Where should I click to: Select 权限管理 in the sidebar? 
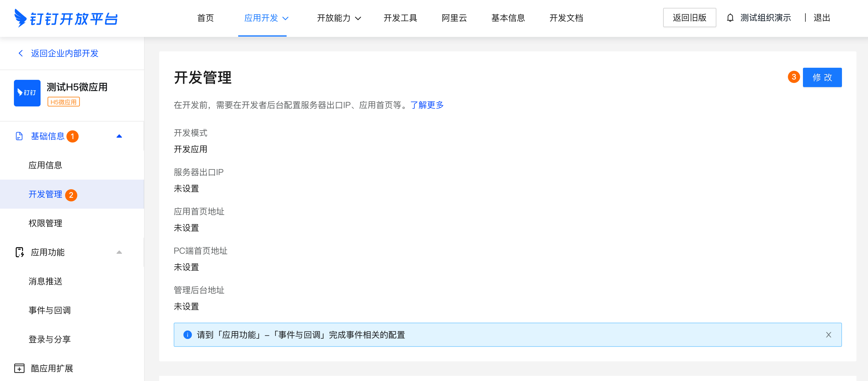pyautogui.click(x=45, y=223)
